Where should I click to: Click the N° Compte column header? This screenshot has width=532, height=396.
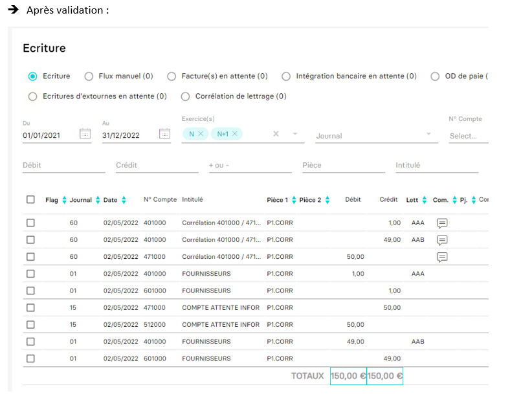tap(160, 199)
